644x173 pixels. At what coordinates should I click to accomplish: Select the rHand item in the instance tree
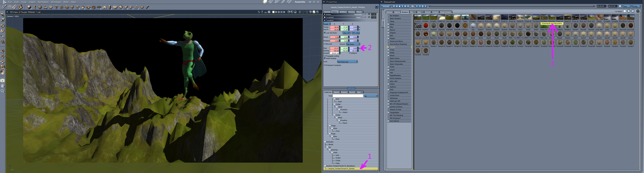pos(345,112)
